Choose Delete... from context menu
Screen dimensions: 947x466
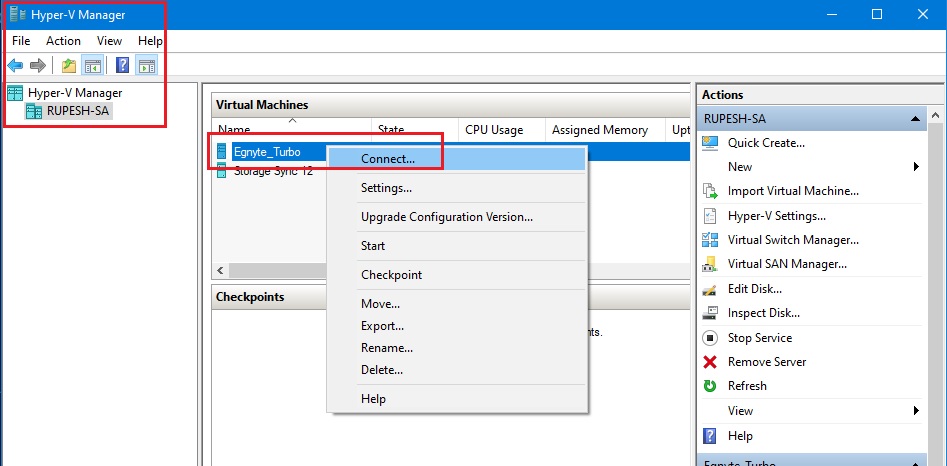tap(457, 369)
